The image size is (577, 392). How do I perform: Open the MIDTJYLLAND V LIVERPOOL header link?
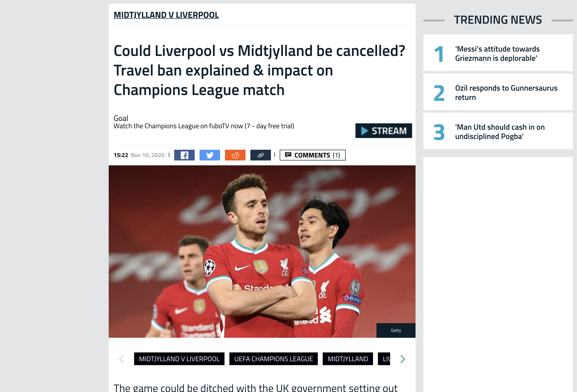point(166,15)
